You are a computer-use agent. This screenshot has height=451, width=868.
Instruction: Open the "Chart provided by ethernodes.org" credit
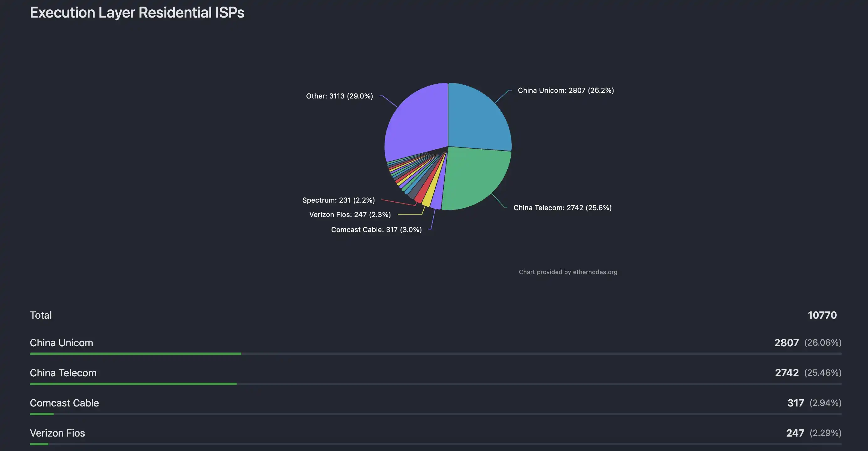(x=568, y=272)
